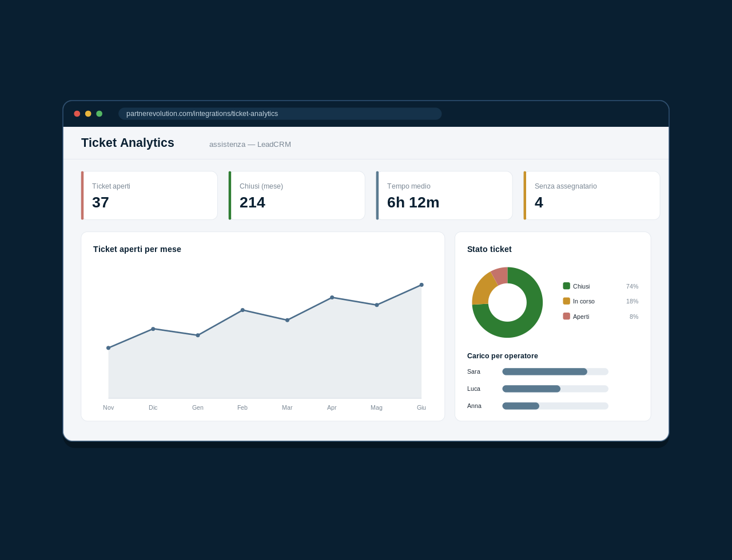Click the 'Ticket aperti per mese' chart title
This screenshot has height=560, width=732.
coord(137,249)
